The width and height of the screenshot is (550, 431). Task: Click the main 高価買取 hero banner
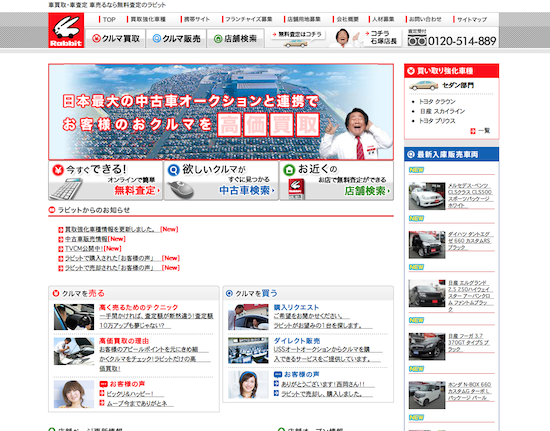coord(221,112)
